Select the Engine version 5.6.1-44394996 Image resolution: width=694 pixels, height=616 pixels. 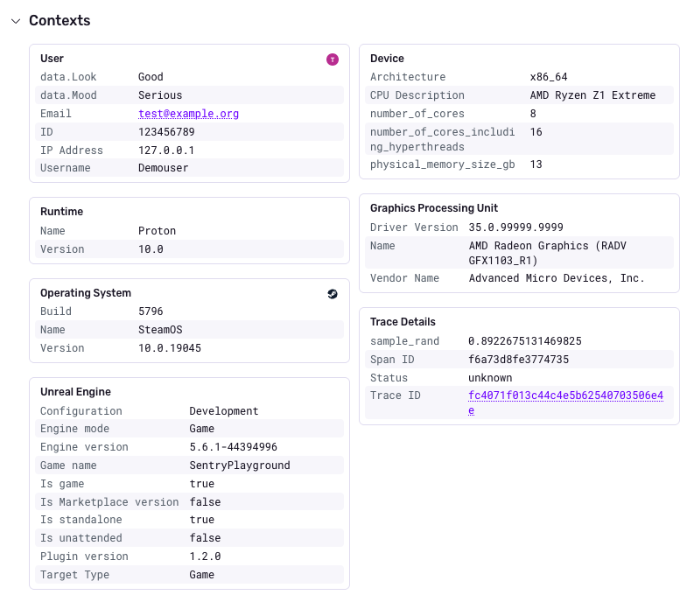[234, 447]
